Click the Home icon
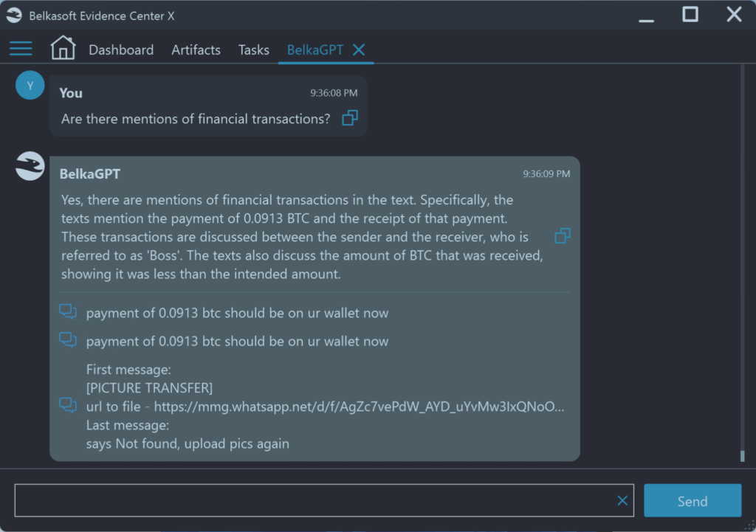 (63, 49)
